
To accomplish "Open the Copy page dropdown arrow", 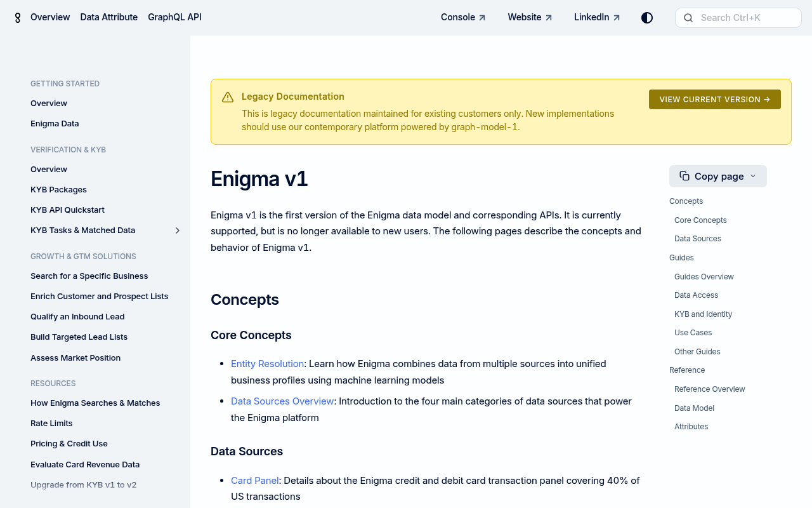I will [753, 176].
